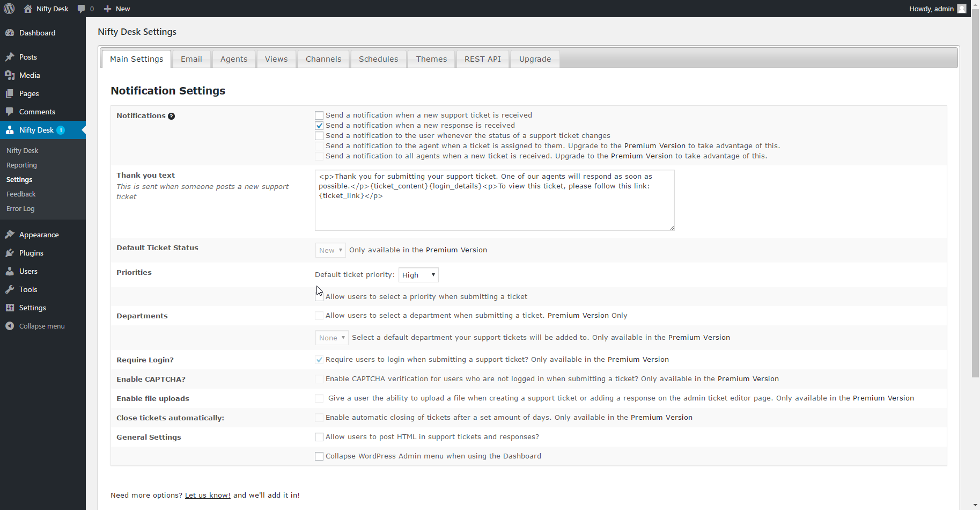Switch to the Schedules tab

point(379,59)
